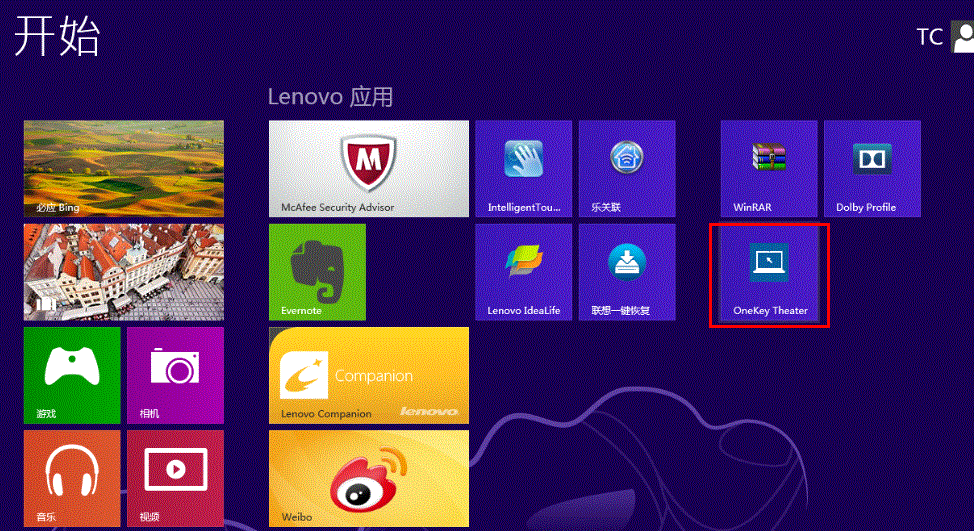Launch IntelligentTouch hand icon tile
This screenshot has height=531, width=974.
click(x=524, y=168)
